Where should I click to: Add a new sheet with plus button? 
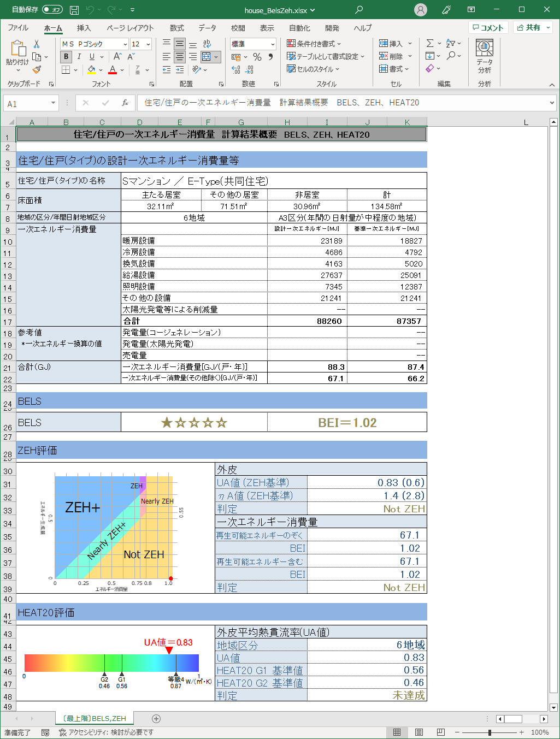click(x=156, y=718)
